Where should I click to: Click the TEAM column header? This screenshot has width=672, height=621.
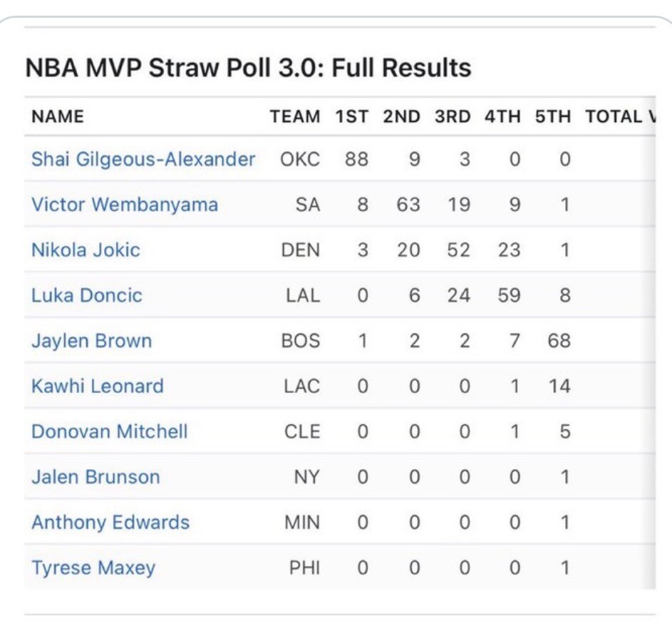pos(295,116)
